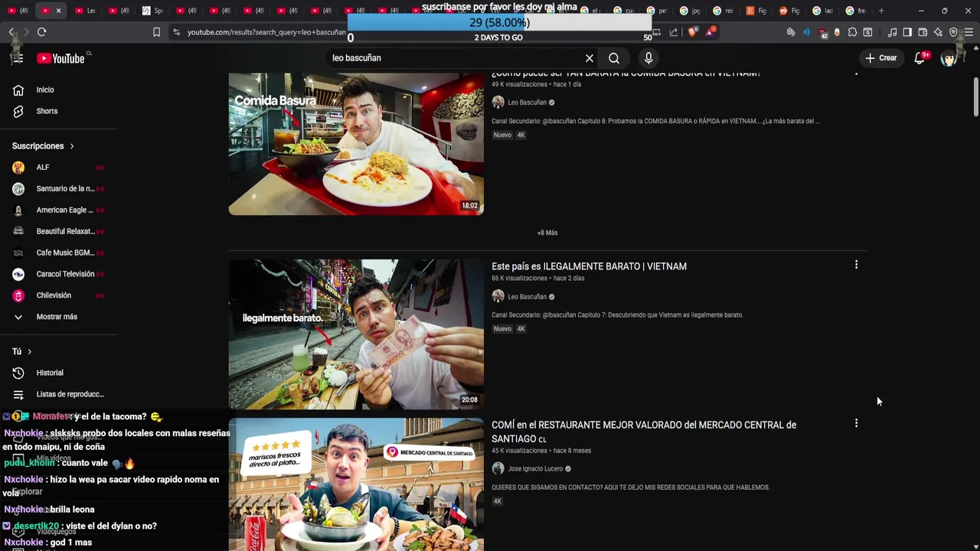Open Brave Shields lion icon
Viewport: 980px width, 551px height.
coord(693,32)
